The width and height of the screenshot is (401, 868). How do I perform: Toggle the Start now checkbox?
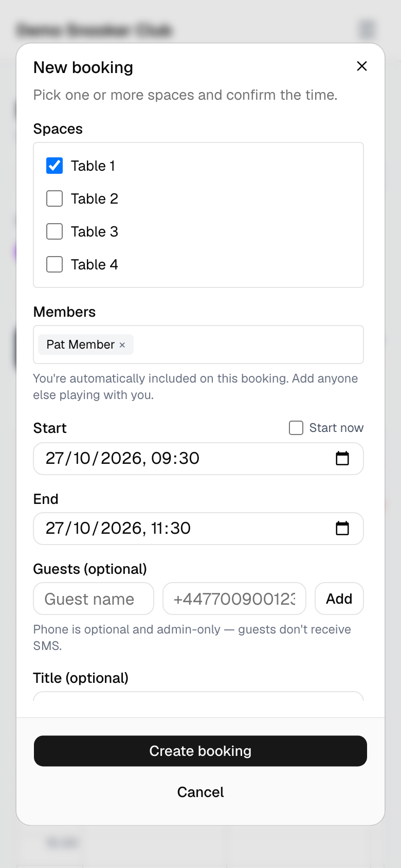[x=296, y=428]
